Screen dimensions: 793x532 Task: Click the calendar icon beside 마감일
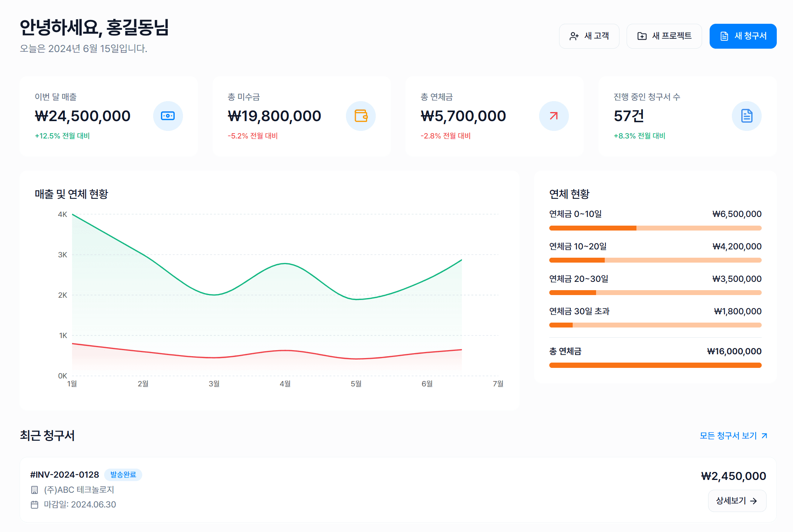point(34,504)
